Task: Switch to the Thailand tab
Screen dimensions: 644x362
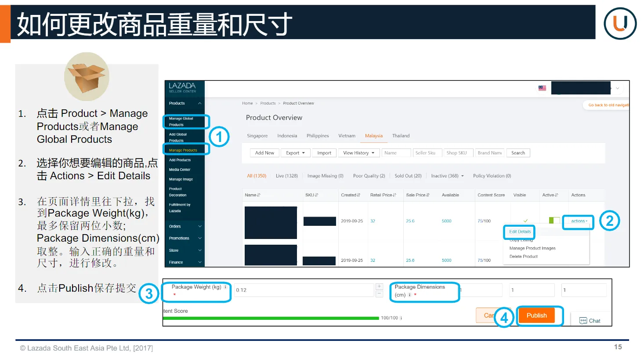Action: [x=400, y=136]
